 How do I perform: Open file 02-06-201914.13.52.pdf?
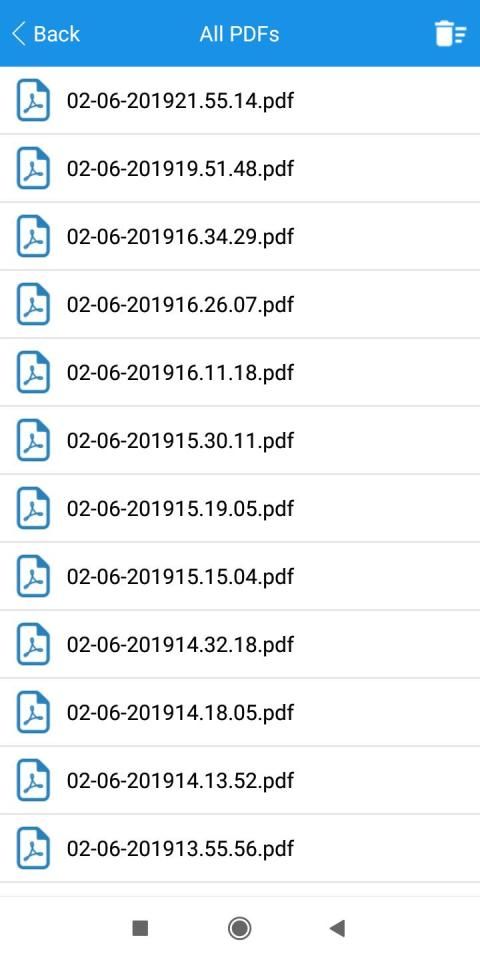point(240,779)
